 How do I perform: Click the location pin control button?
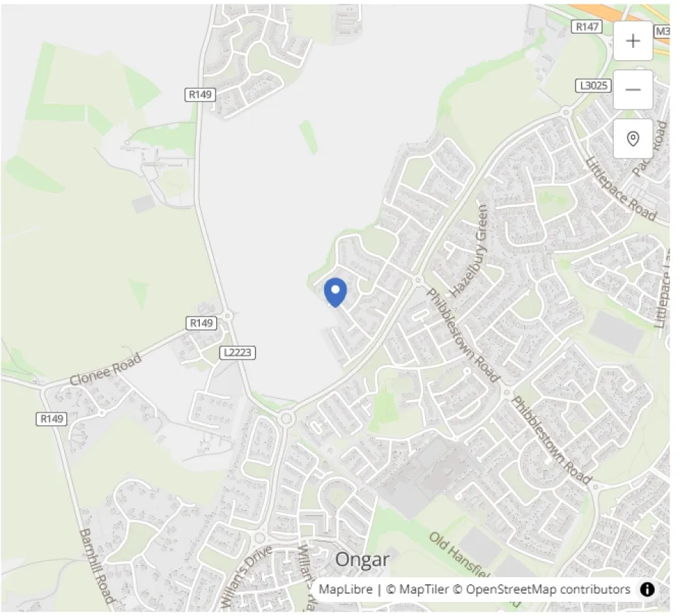(x=633, y=139)
